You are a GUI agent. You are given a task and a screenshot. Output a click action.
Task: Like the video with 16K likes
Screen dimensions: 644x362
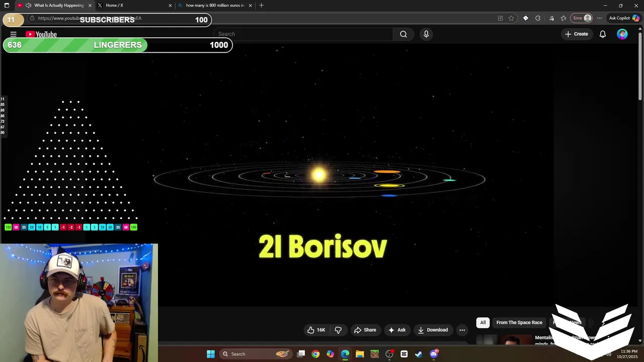coord(316,330)
